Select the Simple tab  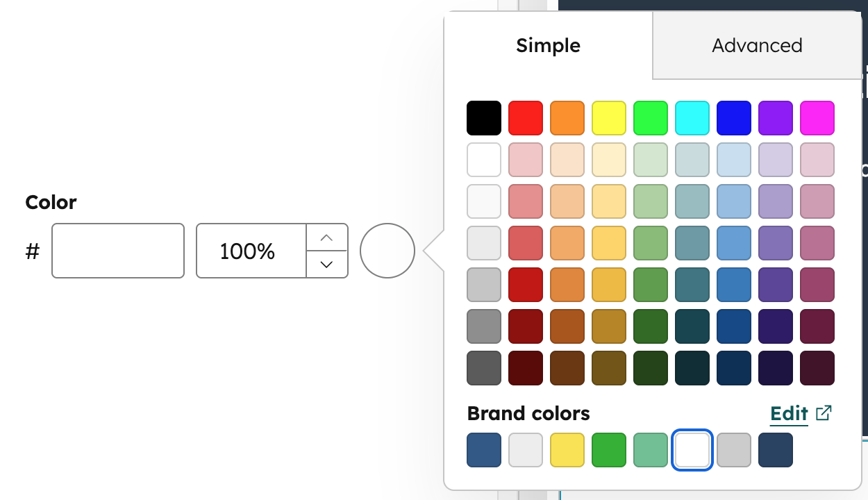548,46
